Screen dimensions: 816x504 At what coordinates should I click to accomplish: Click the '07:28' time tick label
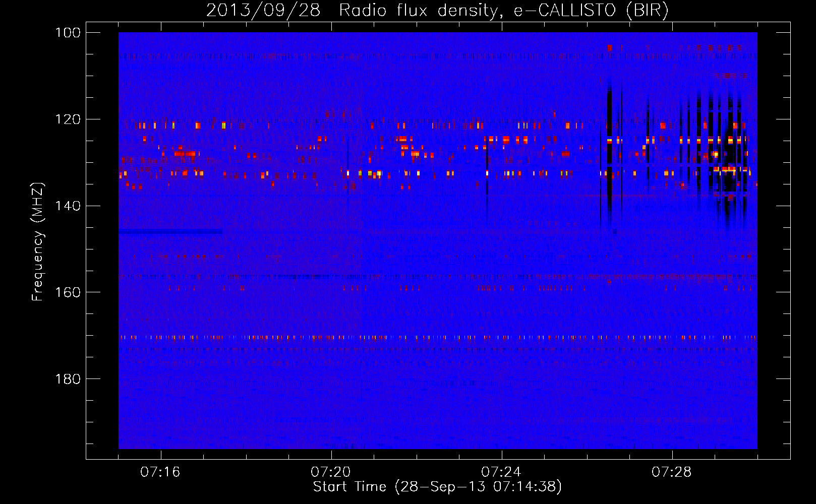click(x=672, y=472)
